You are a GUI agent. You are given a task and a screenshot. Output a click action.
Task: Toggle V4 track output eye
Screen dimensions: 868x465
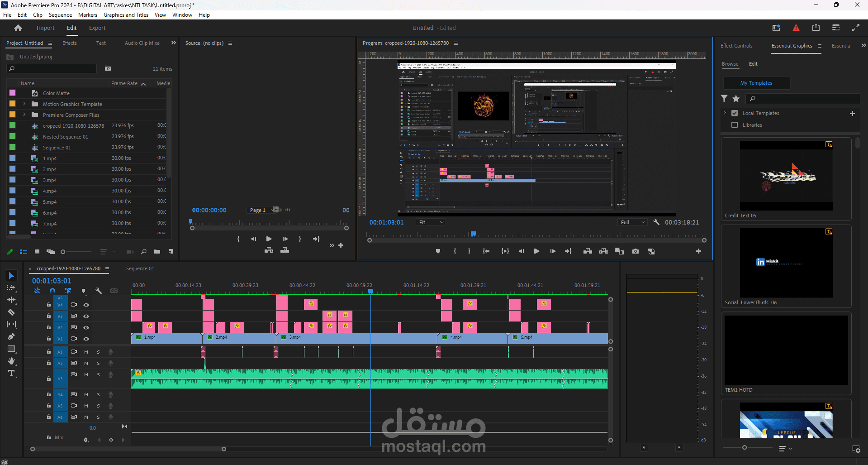tap(86, 305)
